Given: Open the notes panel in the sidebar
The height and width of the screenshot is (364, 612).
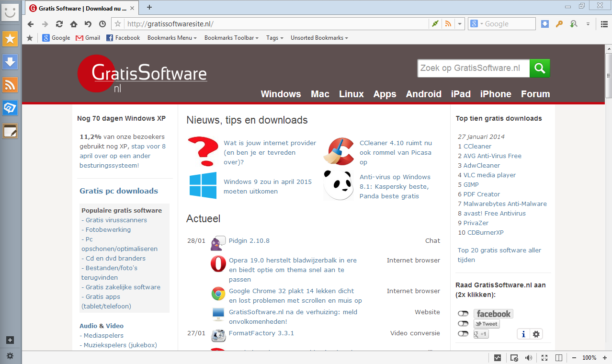Looking at the screenshot, I should [10, 131].
